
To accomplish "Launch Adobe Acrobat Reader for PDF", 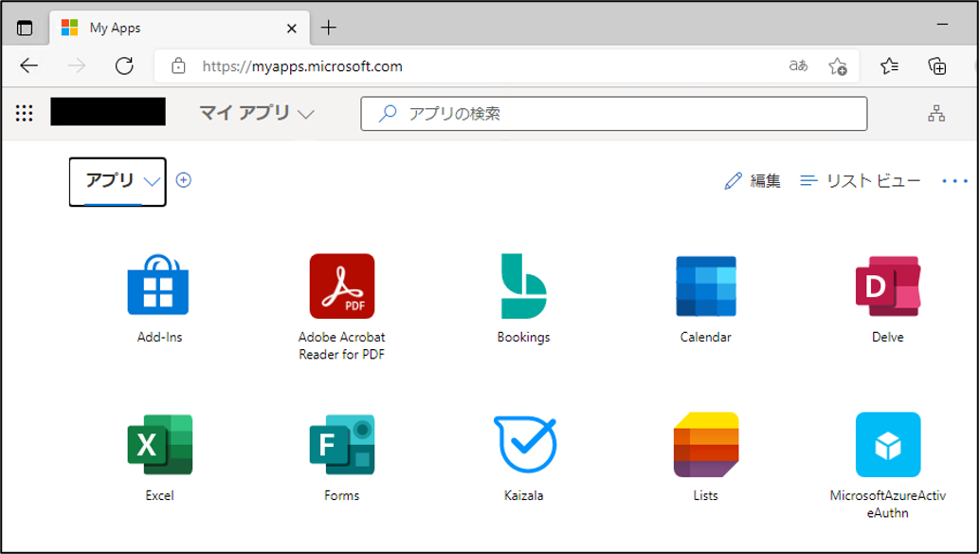I will click(x=342, y=286).
